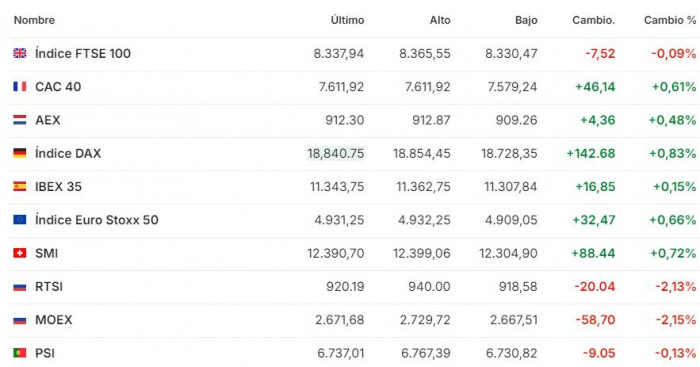This screenshot has height=367, width=700.
Task: Click the Russian flag icon beside RTSI
Action: pos(20,286)
